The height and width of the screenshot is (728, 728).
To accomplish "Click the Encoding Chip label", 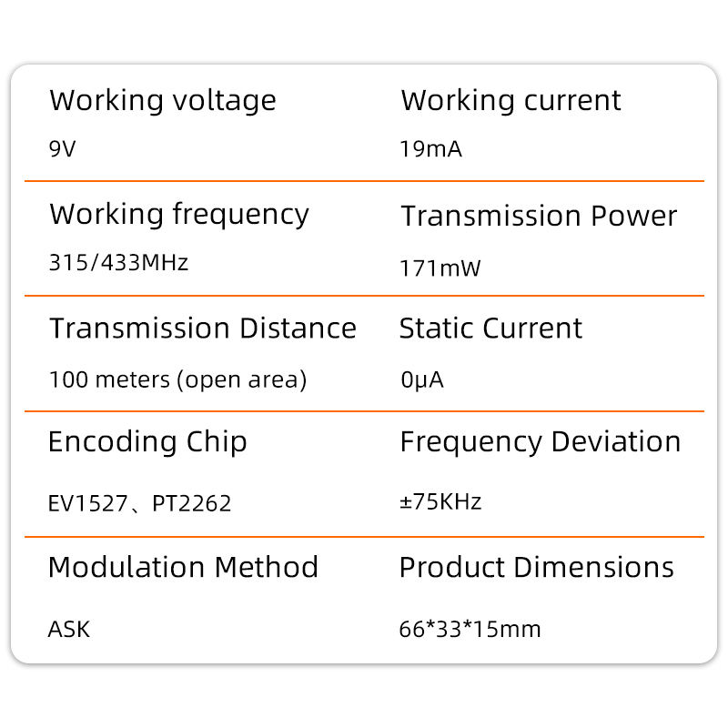I will tap(147, 442).
